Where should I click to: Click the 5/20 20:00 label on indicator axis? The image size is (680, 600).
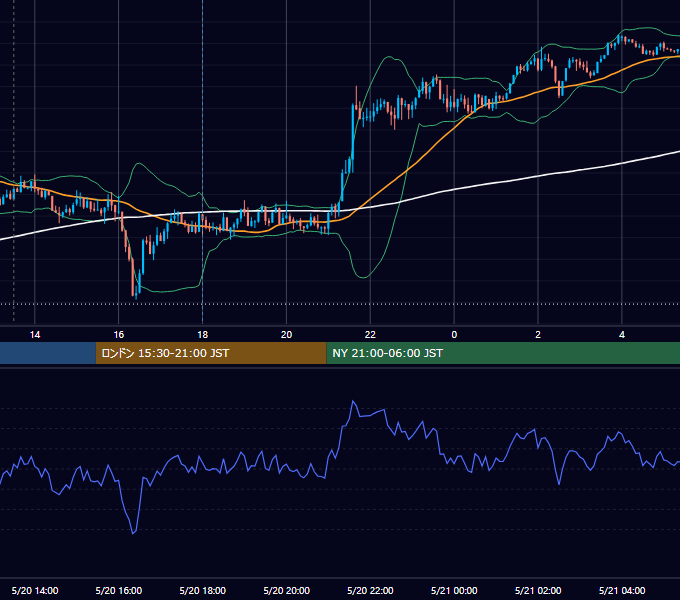[x=286, y=590]
